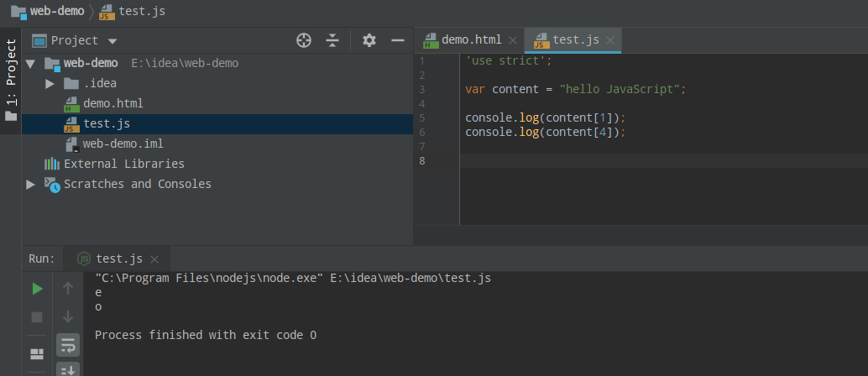Close the test.js editor tab

tap(610, 40)
